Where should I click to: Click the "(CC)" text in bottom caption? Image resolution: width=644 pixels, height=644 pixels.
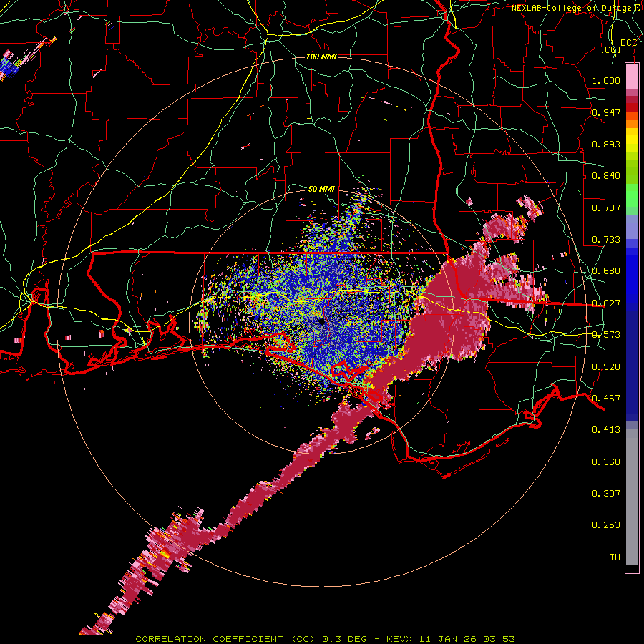click(x=303, y=639)
